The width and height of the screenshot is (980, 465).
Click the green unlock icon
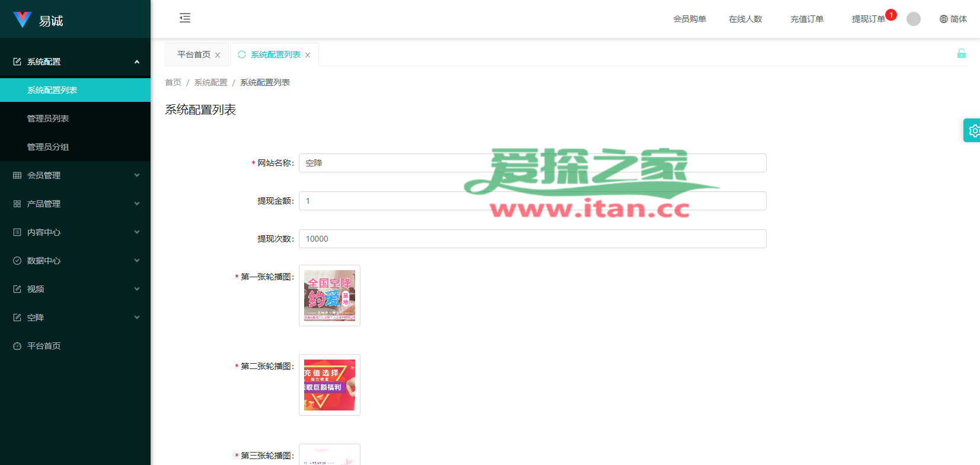(x=961, y=54)
